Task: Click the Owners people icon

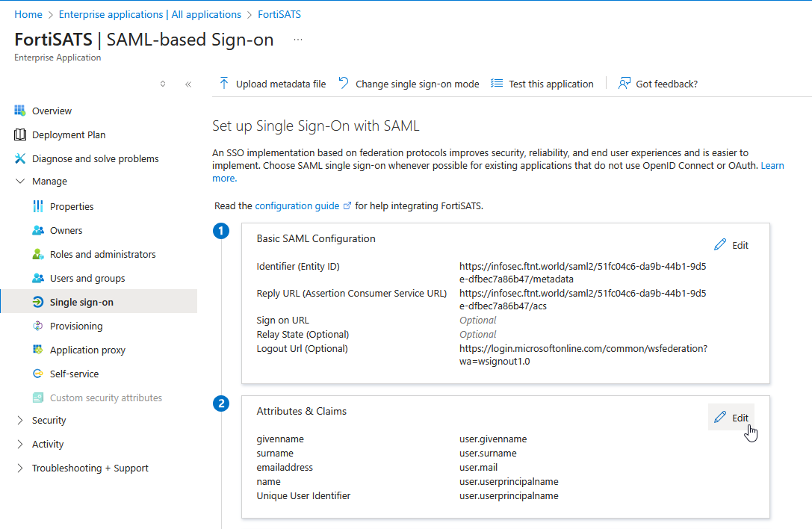Action: (x=38, y=230)
